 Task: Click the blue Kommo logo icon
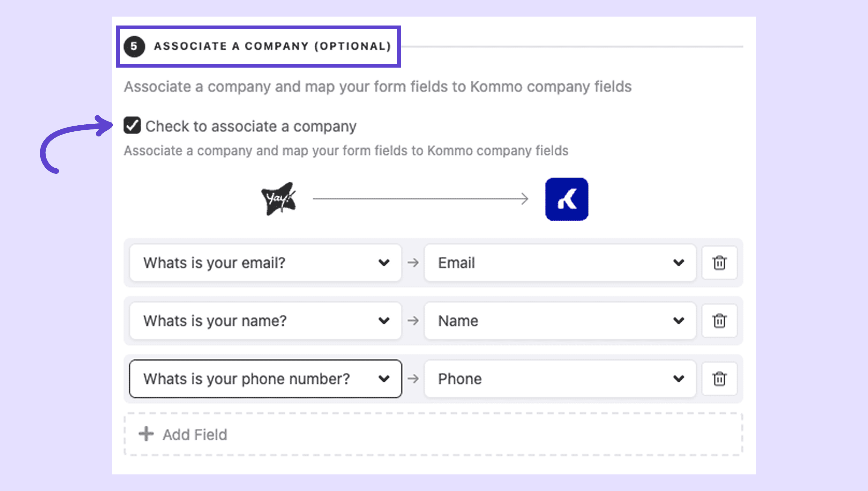coord(567,199)
